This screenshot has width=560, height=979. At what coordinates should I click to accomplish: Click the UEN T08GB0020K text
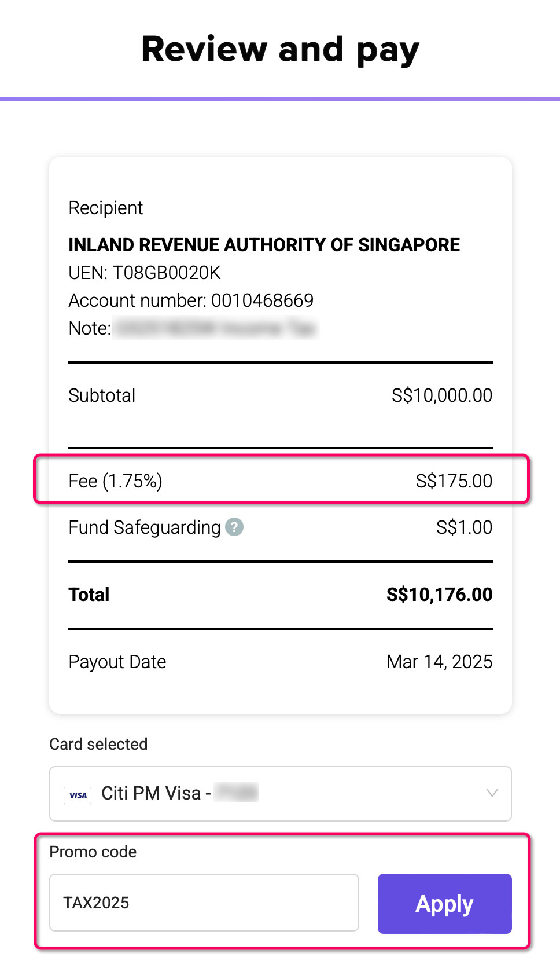coord(145,273)
